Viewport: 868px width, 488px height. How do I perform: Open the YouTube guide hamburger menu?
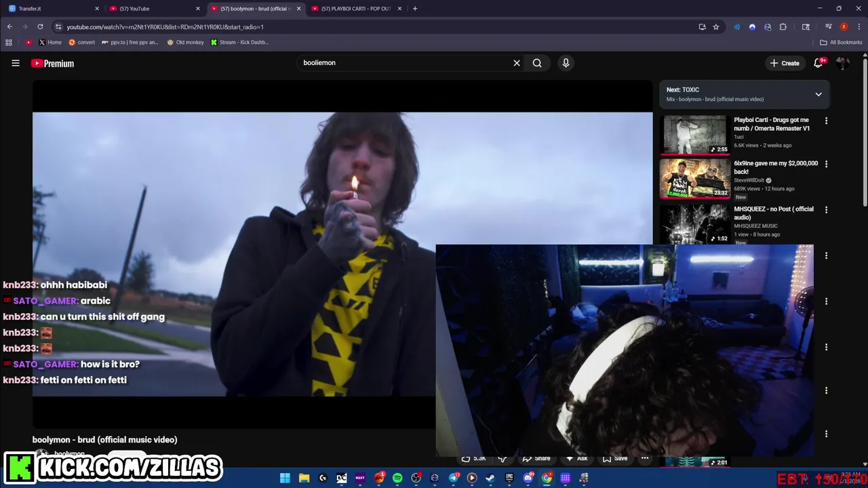pyautogui.click(x=15, y=63)
